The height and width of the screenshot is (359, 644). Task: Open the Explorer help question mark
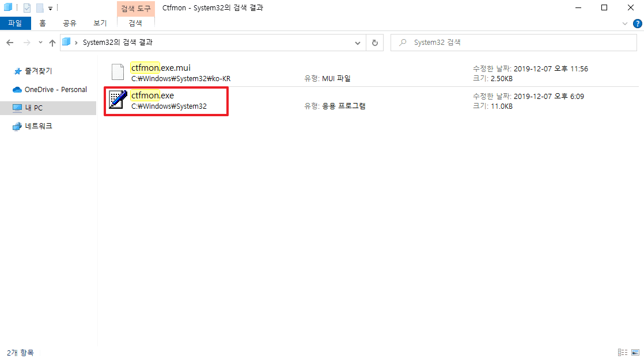(x=638, y=24)
